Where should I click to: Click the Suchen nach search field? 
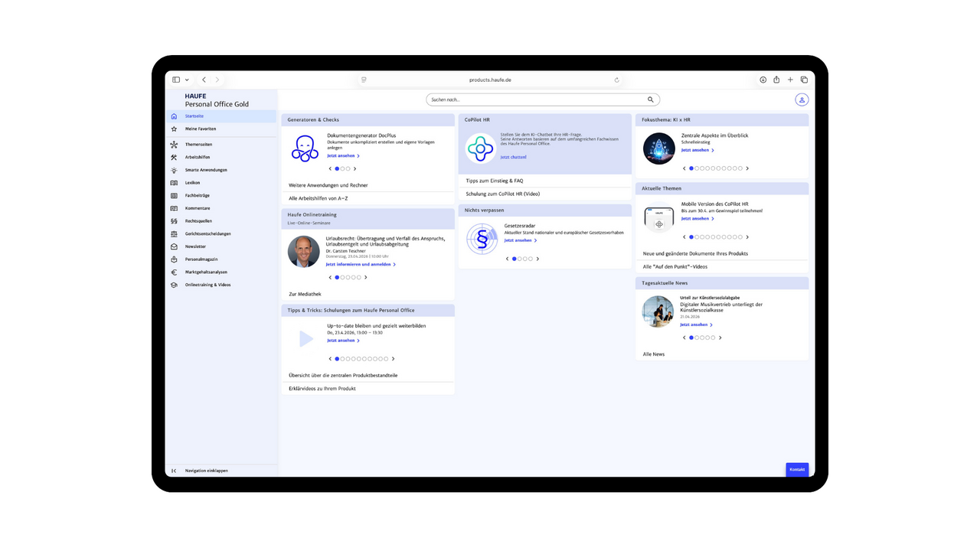point(536,99)
